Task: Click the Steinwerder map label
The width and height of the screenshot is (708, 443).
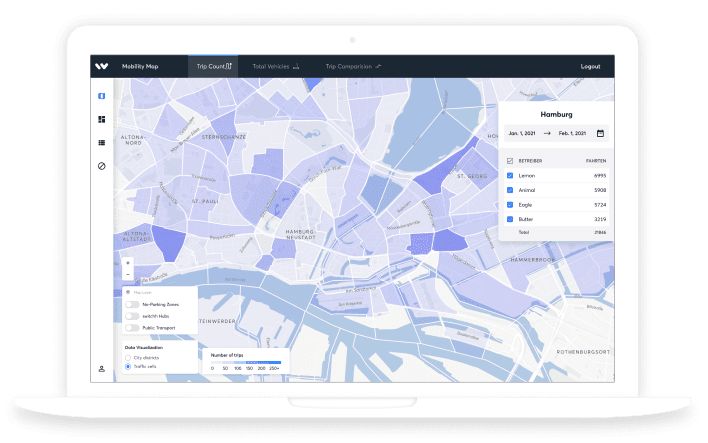Action: (x=217, y=321)
